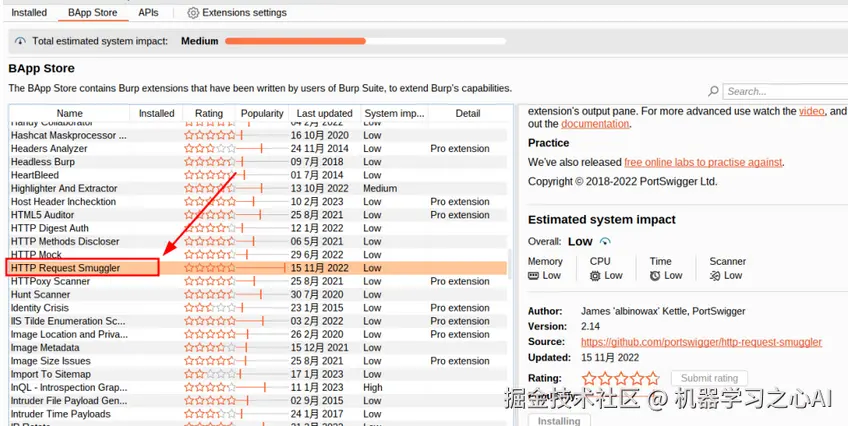Sort by Last updated column
The width and height of the screenshot is (848, 426).
tap(324, 114)
